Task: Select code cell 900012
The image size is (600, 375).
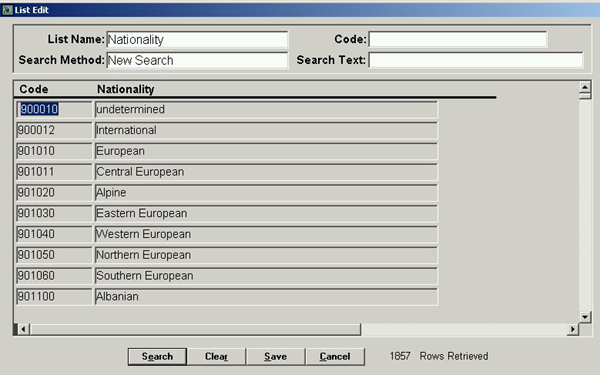Action: coord(54,130)
